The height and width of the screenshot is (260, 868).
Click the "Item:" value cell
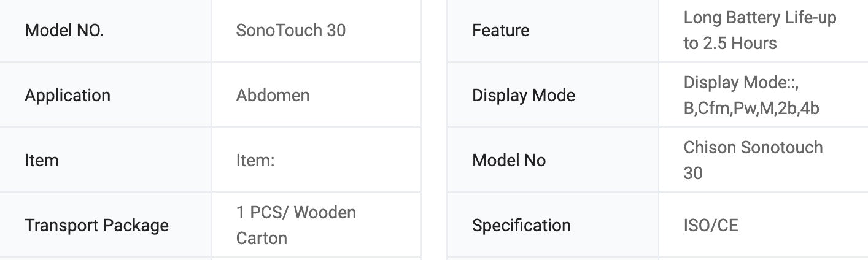pos(255,161)
